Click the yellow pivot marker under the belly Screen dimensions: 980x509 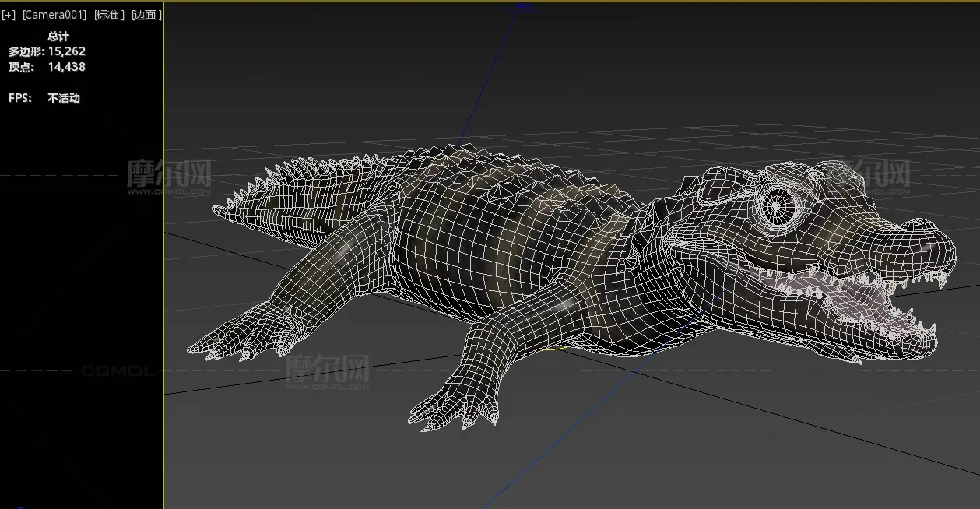(x=551, y=347)
